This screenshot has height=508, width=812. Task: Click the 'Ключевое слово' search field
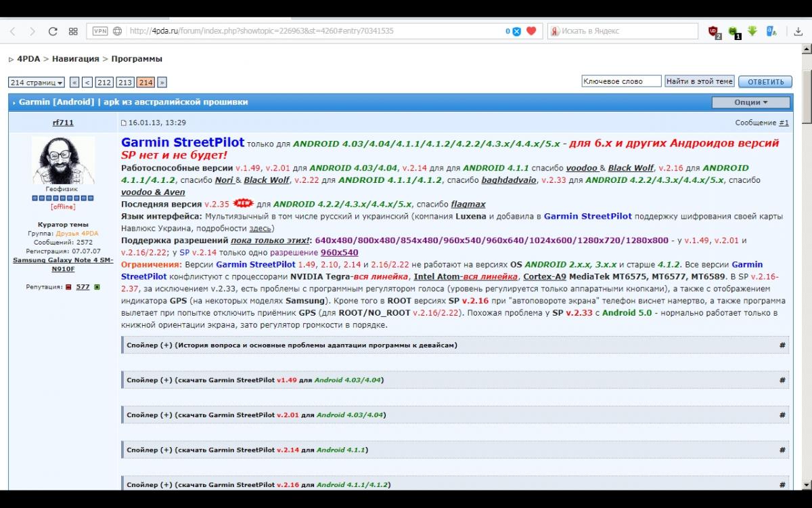tap(621, 81)
